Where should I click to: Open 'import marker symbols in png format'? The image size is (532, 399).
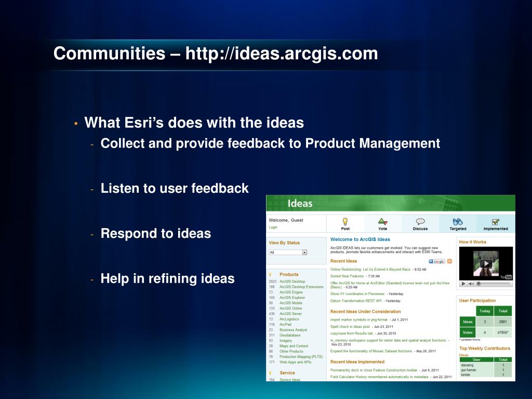coord(358,320)
